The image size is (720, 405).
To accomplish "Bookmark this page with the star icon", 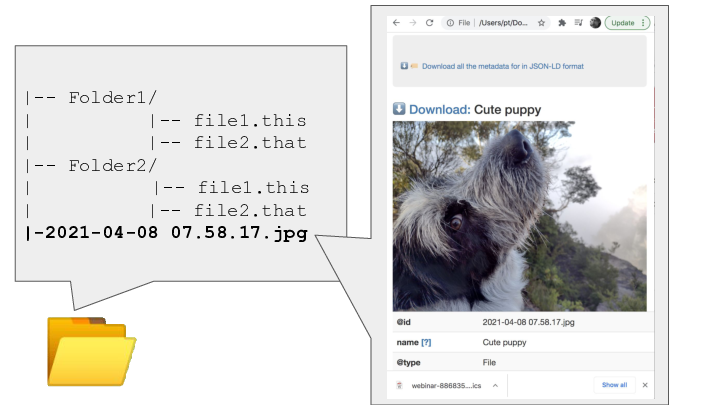I will click(541, 22).
